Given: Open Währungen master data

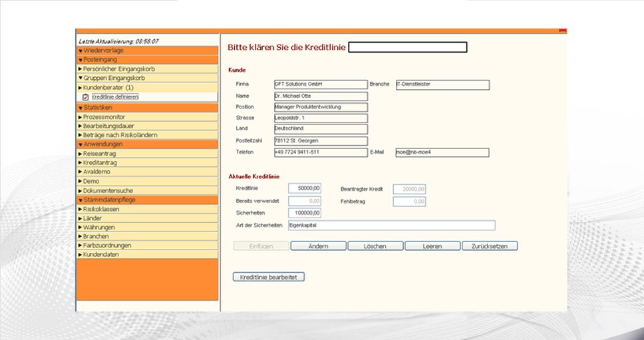Looking at the screenshot, I should pos(147,228).
